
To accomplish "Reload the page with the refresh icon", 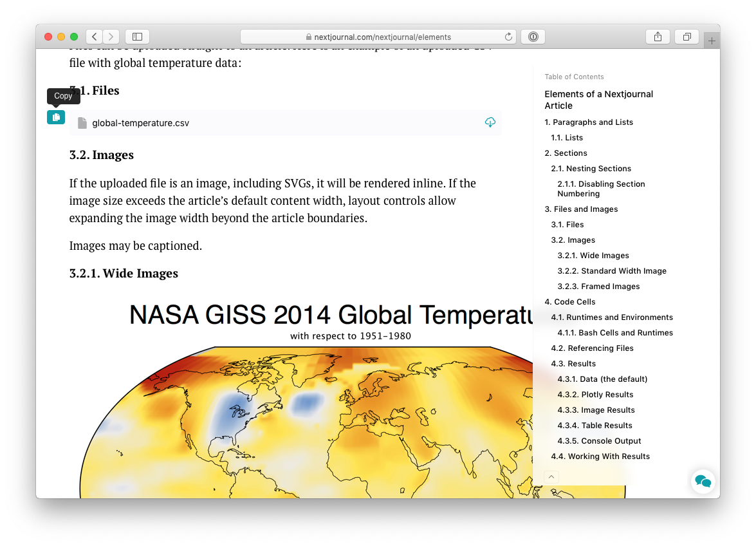I will [508, 37].
